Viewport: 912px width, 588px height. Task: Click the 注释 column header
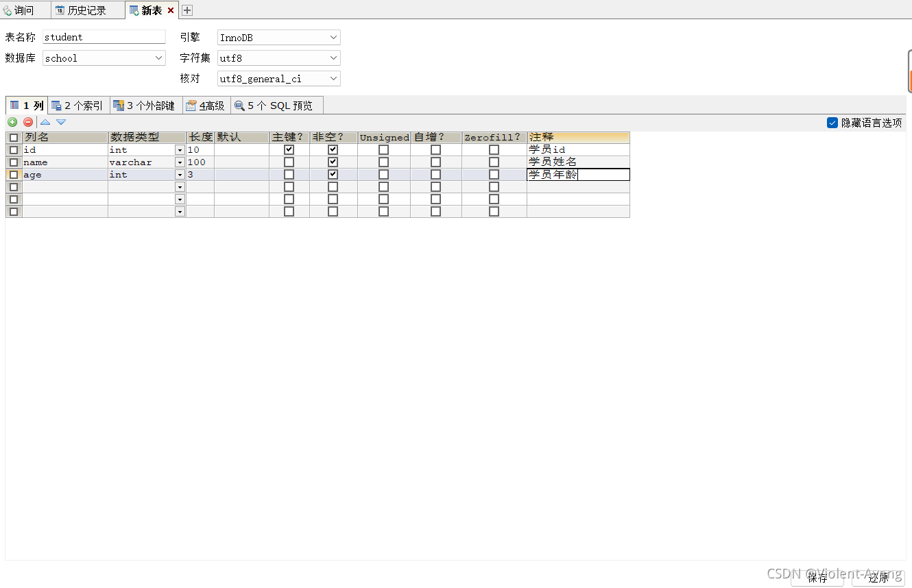coord(578,137)
